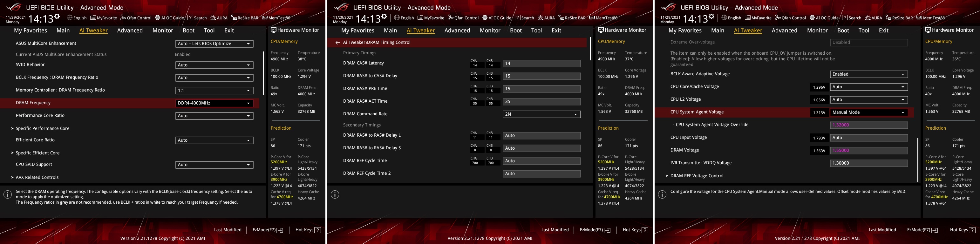This screenshot has height=244, width=980.
Task: Open CPU System Agent Voltage Manual Mode dropdown
Action: pyautogui.click(x=868, y=112)
